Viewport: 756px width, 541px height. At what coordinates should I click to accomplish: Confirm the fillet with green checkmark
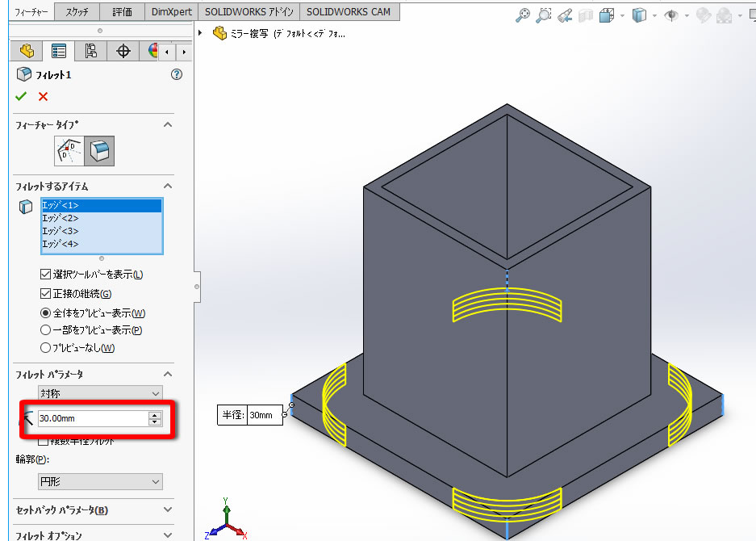coord(21,97)
